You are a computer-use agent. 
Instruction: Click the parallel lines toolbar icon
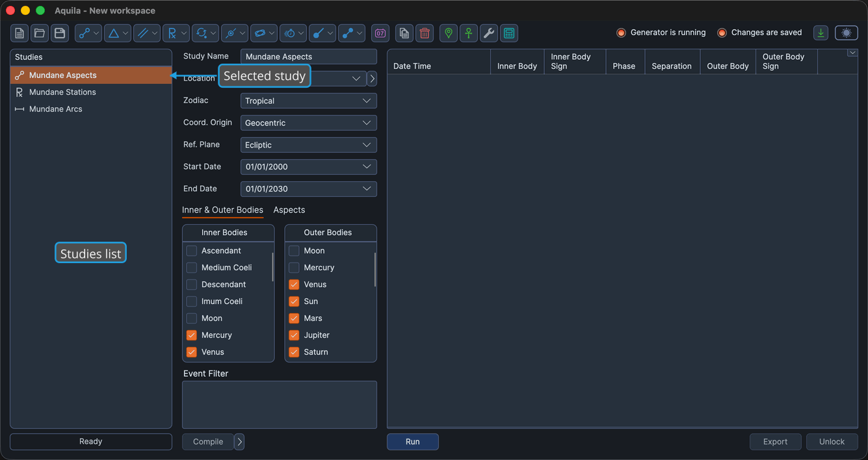point(142,33)
